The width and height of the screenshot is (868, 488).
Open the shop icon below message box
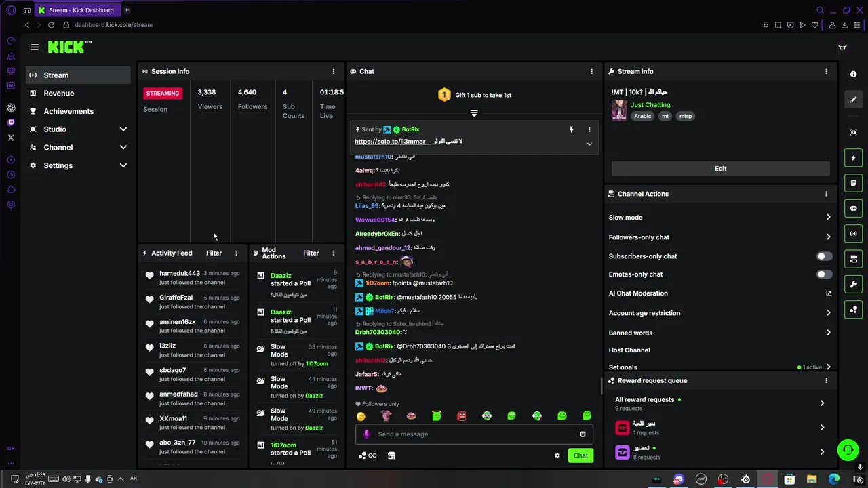pyautogui.click(x=391, y=455)
